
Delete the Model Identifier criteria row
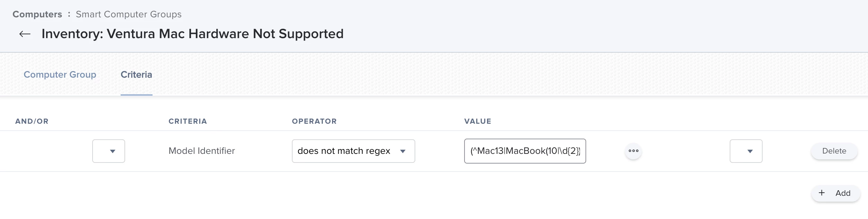click(x=834, y=151)
